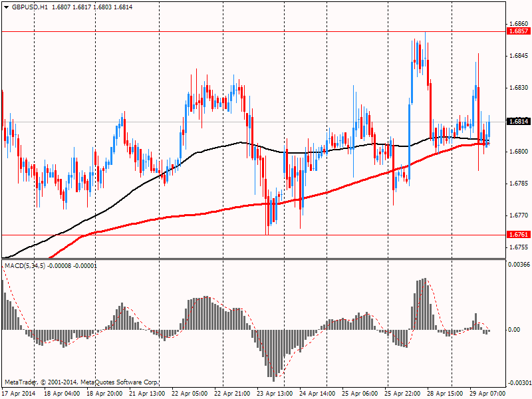Click the black 1.6814 current price label
The height and width of the screenshot is (399, 532).
coord(517,122)
